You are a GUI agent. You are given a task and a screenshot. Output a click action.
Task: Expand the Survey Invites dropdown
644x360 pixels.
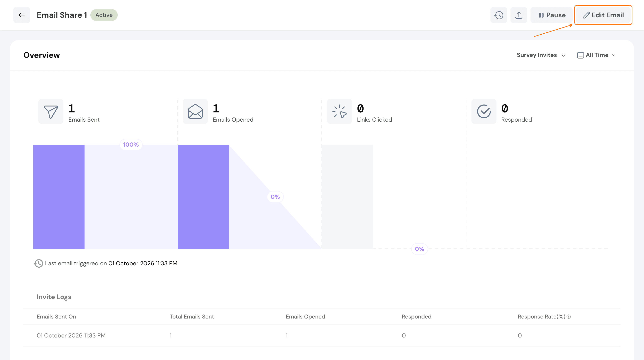(541, 55)
